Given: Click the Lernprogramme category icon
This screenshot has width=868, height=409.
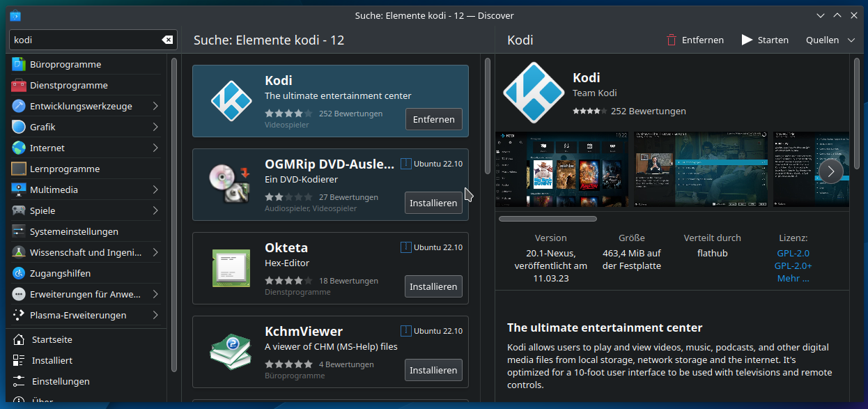Looking at the screenshot, I should click(x=18, y=169).
